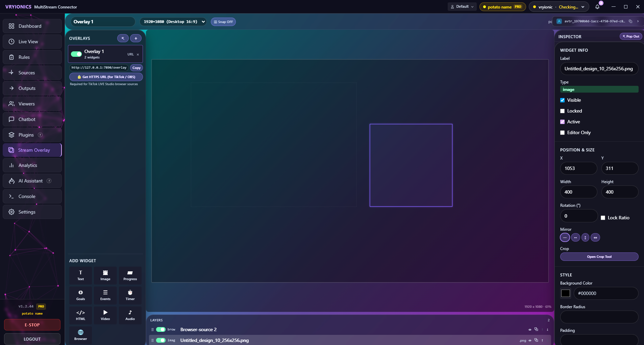Viewport: 644px width, 345px height.
Task: Enable the Lock Ratio checkbox
Action: tap(603, 218)
